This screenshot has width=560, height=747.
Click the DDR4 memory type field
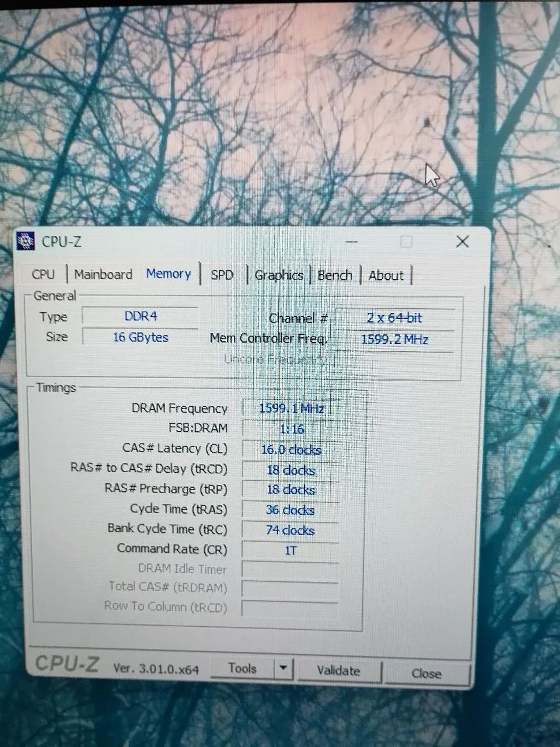coord(141,316)
